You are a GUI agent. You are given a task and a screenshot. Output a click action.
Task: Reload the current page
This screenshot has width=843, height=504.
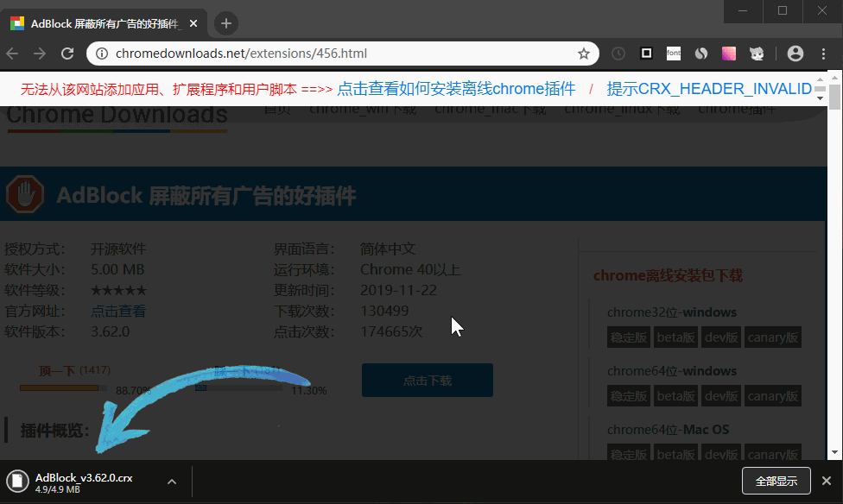(x=67, y=54)
